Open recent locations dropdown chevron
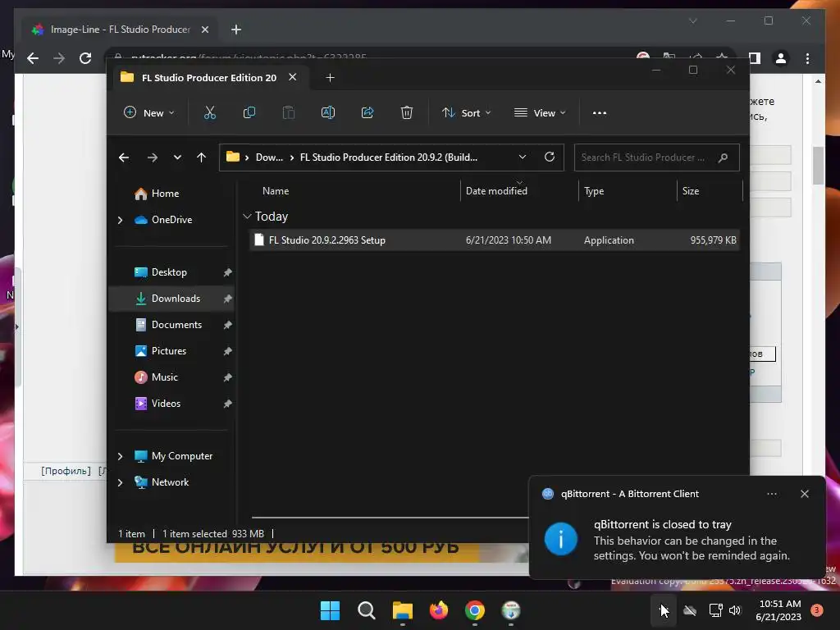The image size is (840, 630). [x=177, y=157]
